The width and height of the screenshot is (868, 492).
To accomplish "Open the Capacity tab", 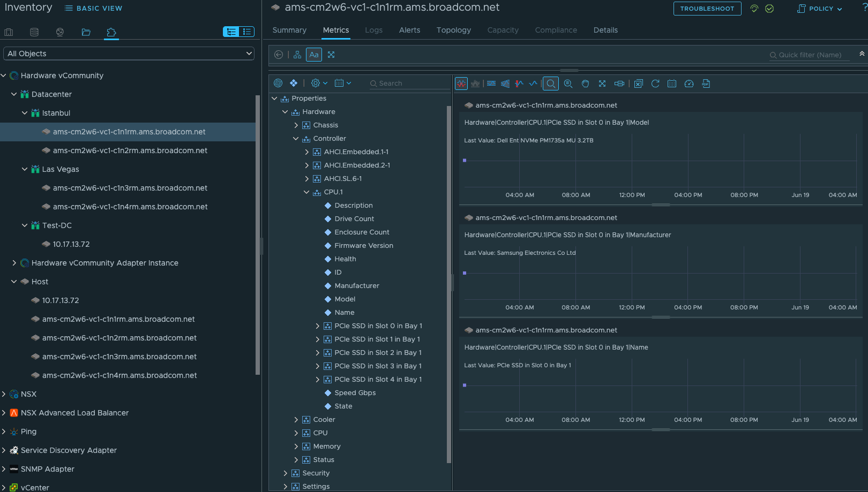I will point(503,30).
